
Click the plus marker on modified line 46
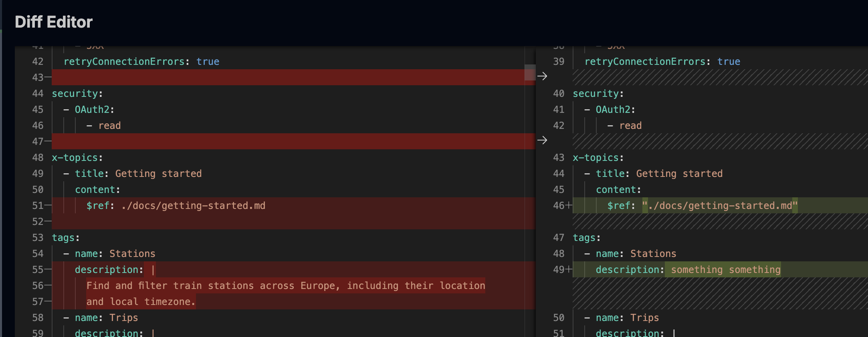pyautogui.click(x=569, y=205)
